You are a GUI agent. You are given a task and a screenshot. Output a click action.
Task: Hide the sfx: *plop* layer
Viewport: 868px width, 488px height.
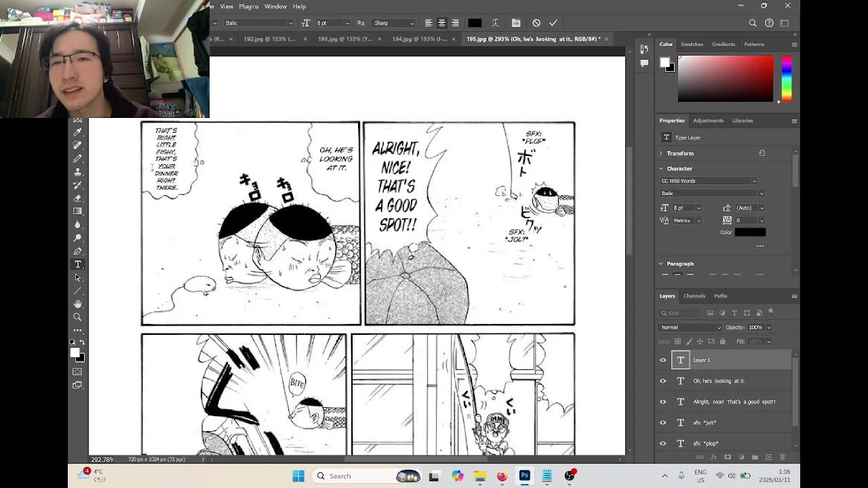point(663,444)
